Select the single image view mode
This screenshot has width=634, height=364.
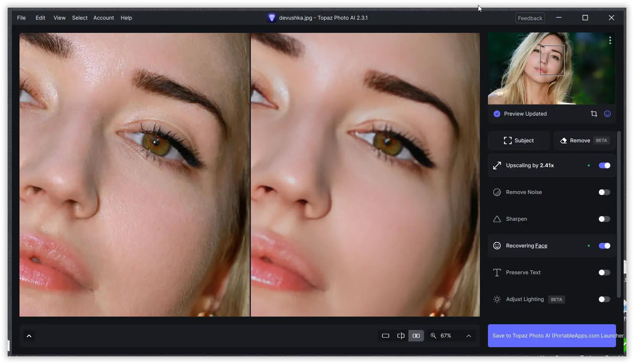[385, 335]
